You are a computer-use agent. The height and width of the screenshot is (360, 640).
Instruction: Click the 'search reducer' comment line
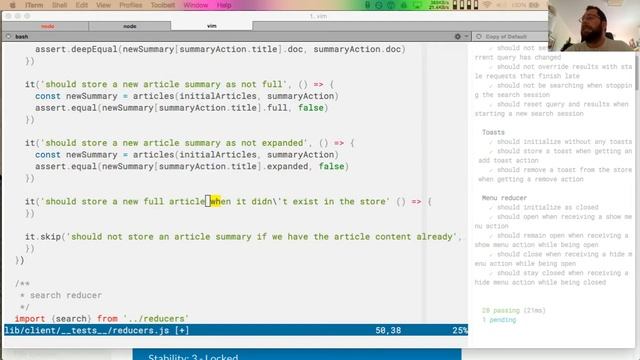[x=61, y=295]
